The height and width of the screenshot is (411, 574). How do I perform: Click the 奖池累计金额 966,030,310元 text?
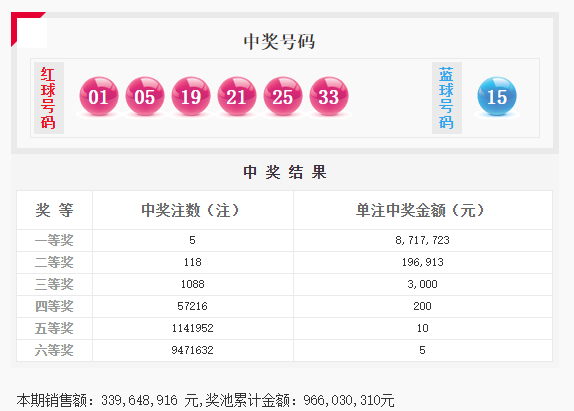tap(299, 400)
